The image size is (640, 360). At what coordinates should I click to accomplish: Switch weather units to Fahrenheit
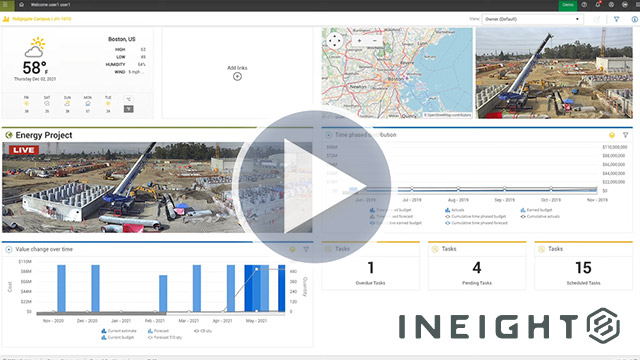click(129, 109)
